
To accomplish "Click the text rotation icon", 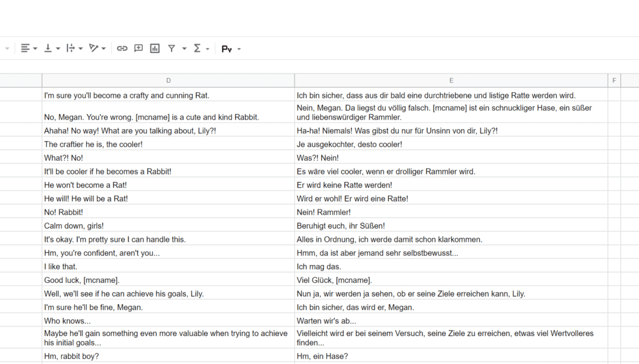I will [94, 49].
